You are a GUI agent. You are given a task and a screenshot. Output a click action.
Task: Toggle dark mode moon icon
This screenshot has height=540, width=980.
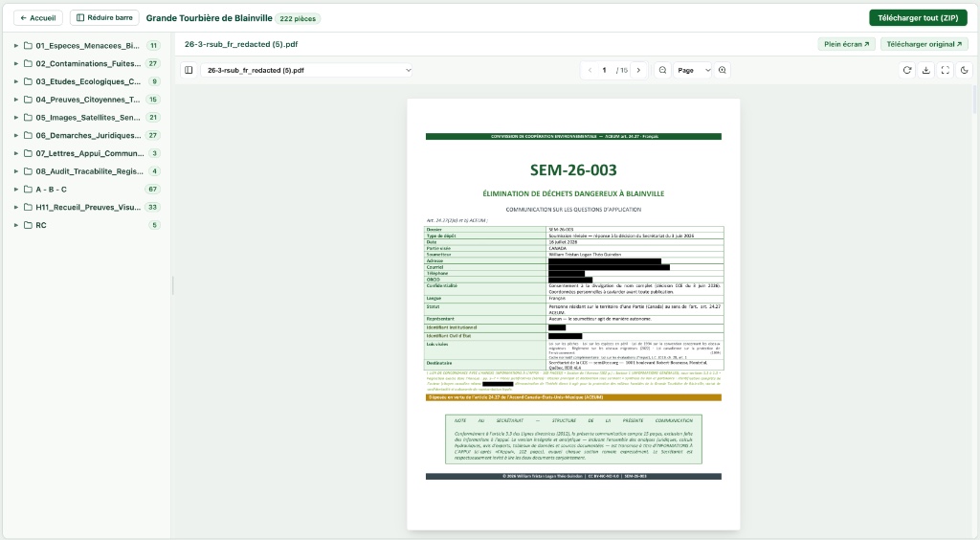tap(965, 70)
